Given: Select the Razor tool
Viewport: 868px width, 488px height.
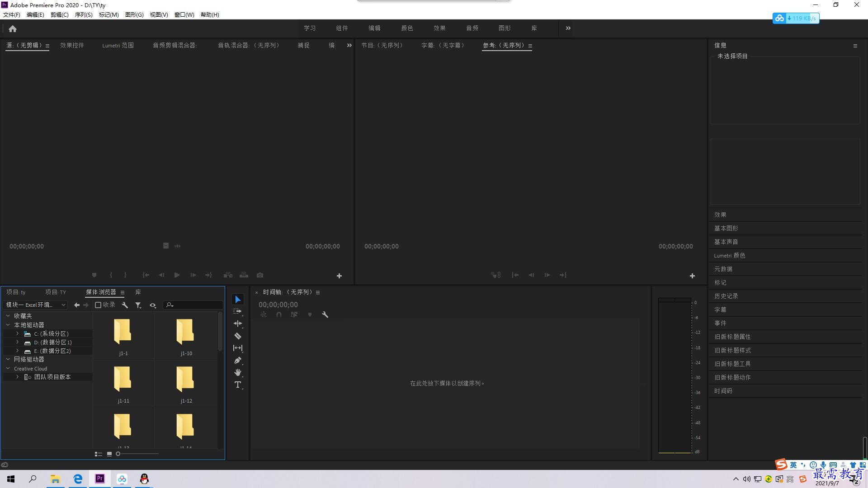Looking at the screenshot, I should coord(238,336).
